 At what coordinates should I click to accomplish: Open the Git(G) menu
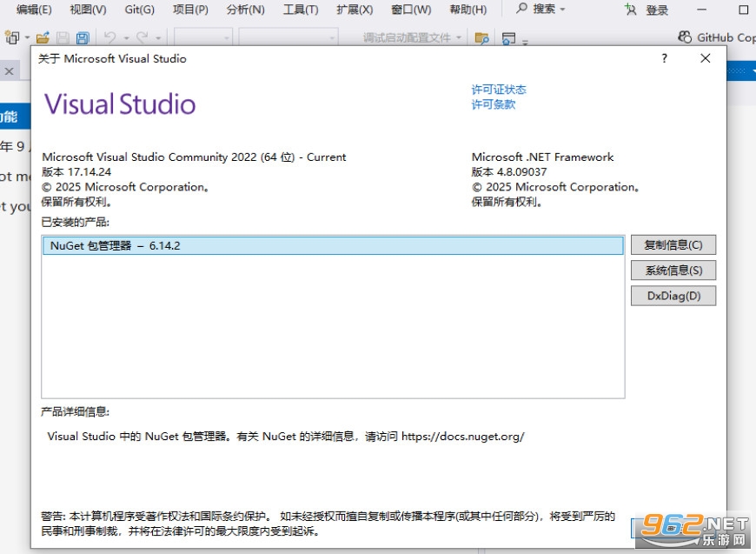tap(139, 10)
